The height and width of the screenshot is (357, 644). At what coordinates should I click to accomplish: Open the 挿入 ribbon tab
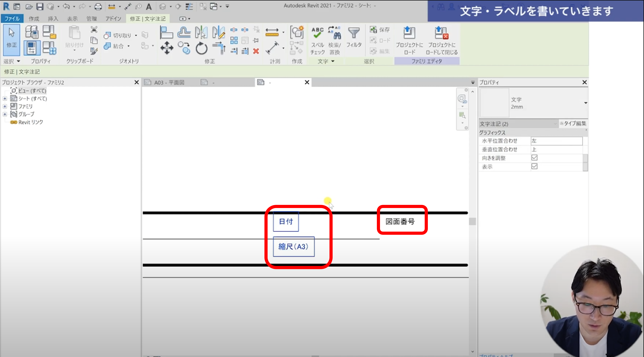(x=53, y=19)
